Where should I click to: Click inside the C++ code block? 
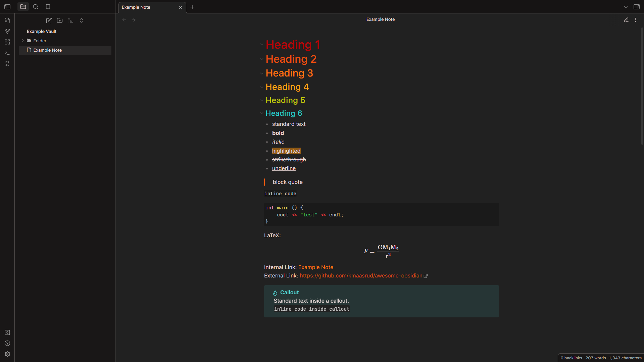[x=381, y=214]
